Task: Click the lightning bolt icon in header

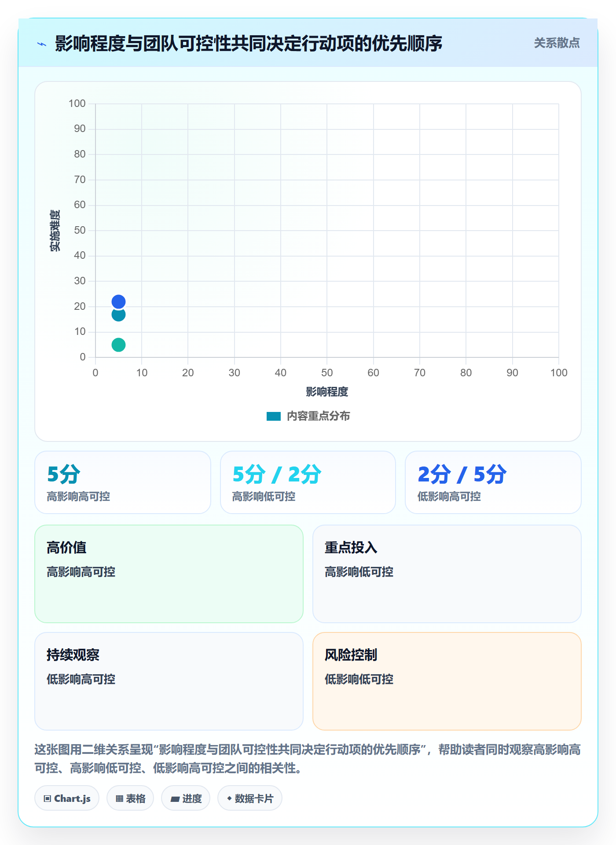Action: point(42,44)
